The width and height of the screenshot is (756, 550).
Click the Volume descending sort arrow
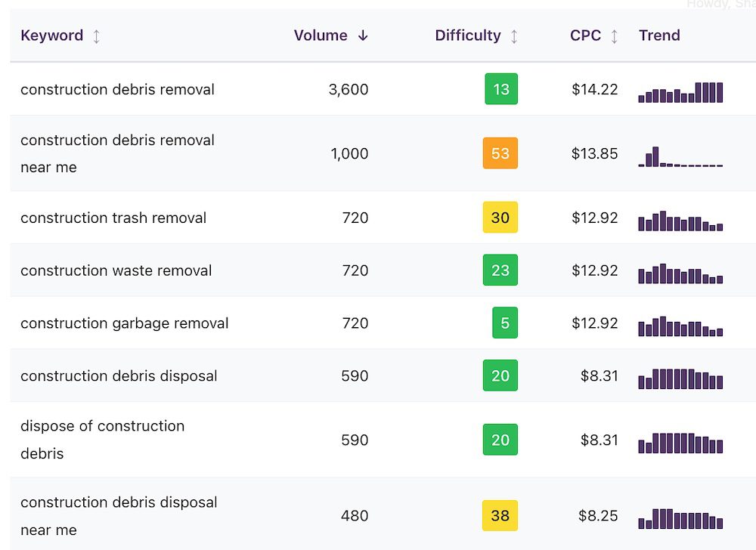[363, 36]
